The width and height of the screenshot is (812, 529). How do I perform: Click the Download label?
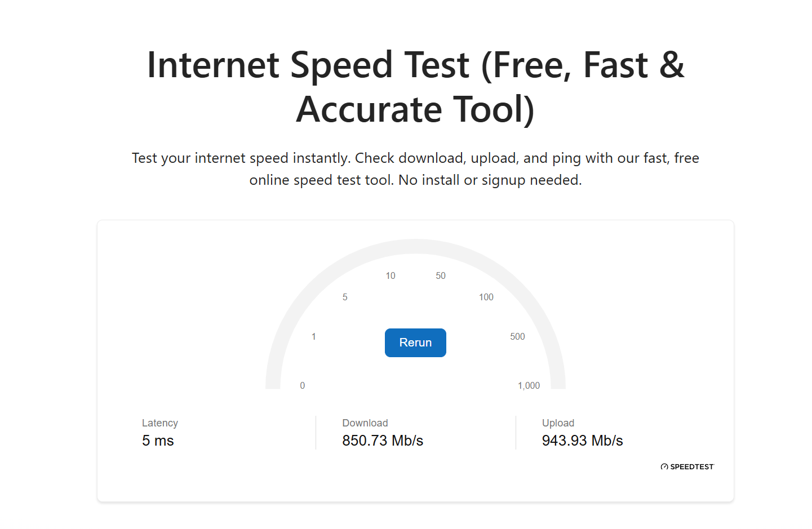click(x=365, y=423)
